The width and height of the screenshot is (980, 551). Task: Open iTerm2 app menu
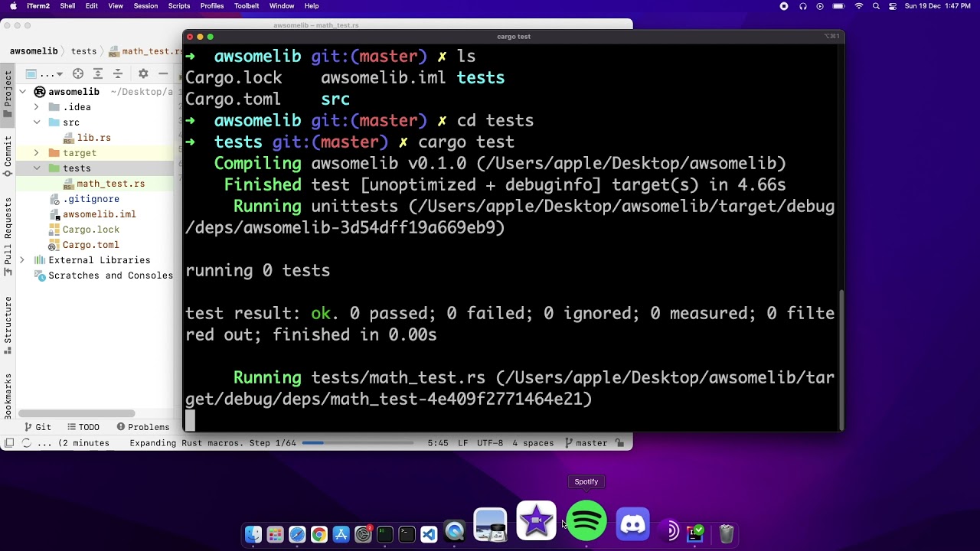38,6
